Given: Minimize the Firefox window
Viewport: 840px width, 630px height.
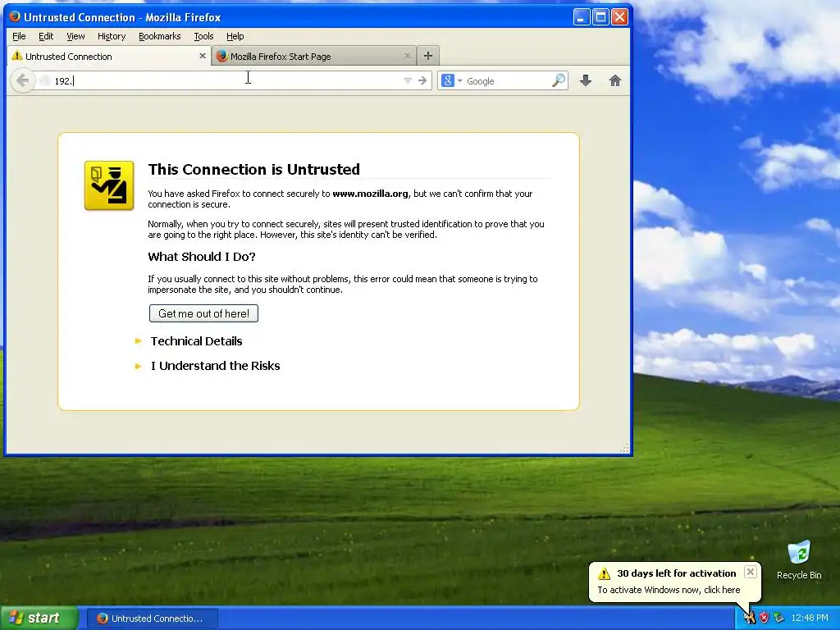Looking at the screenshot, I should 582,17.
